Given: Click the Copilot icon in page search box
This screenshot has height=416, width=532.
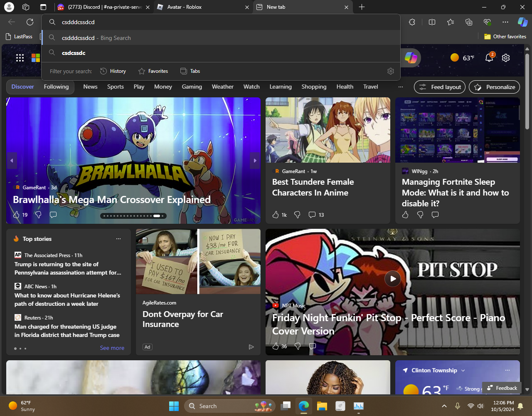Looking at the screenshot, I should click(x=411, y=58).
